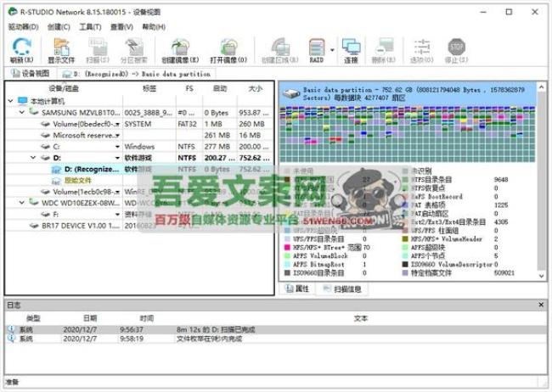
Task: Select the Volume(0bedecf0 SYSTEM partition
Action: point(139,124)
